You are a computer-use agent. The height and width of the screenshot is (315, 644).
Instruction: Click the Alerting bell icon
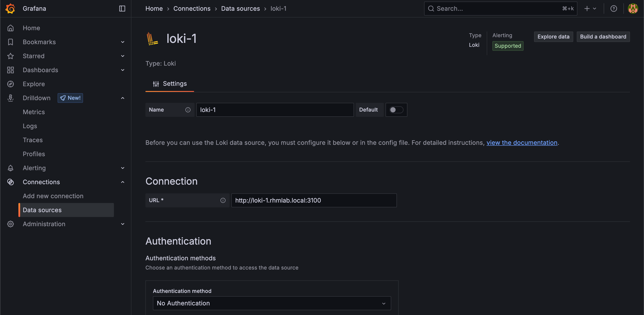coord(11,168)
